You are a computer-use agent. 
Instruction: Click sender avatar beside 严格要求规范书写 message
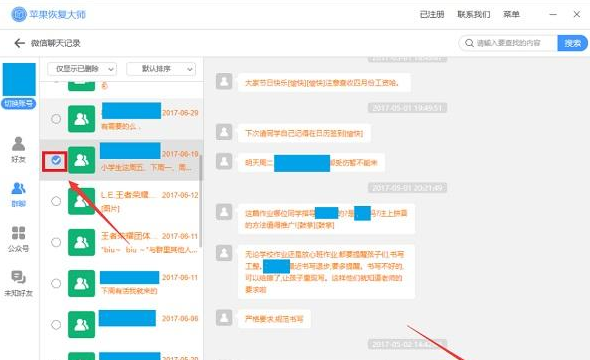click(x=224, y=317)
